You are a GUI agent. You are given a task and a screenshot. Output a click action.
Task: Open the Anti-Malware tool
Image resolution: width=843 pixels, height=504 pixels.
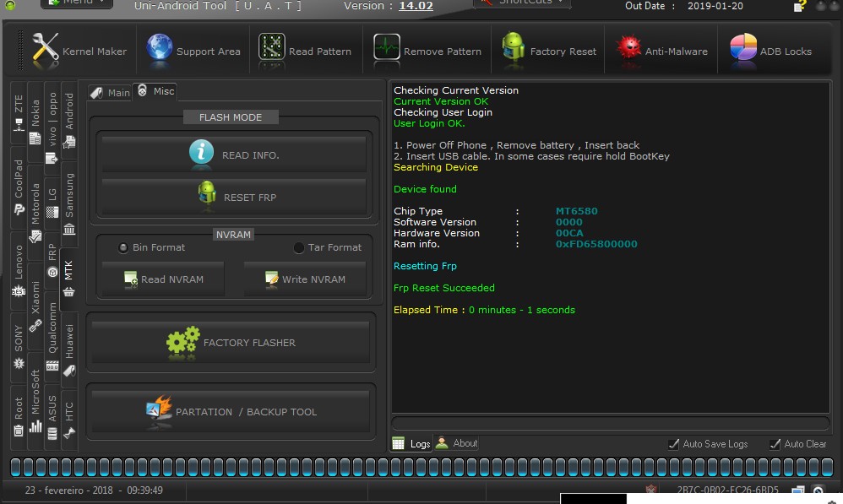(x=662, y=51)
